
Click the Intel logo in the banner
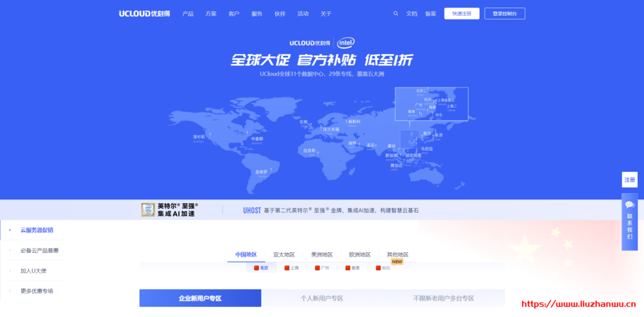click(346, 43)
